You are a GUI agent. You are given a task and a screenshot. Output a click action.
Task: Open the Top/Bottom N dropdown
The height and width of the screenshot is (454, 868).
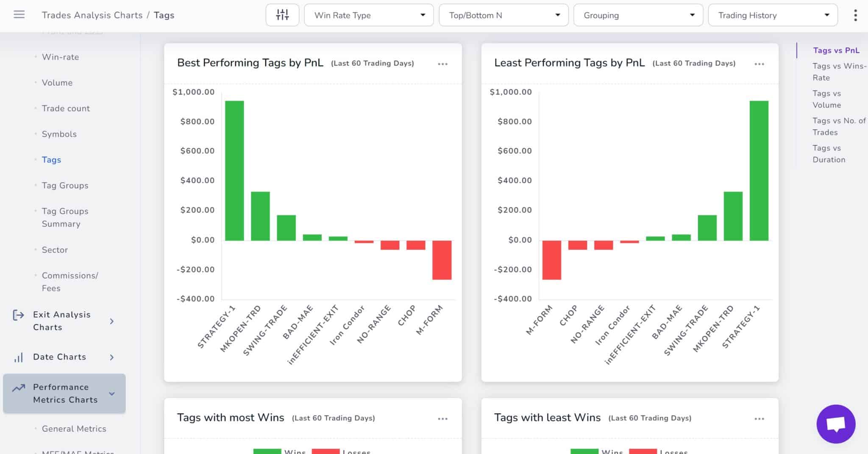503,15
